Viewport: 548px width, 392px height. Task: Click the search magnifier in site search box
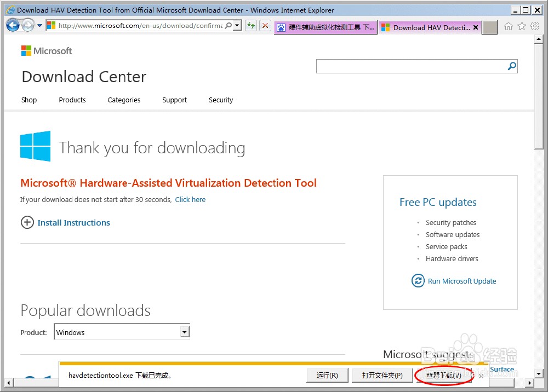[512, 66]
